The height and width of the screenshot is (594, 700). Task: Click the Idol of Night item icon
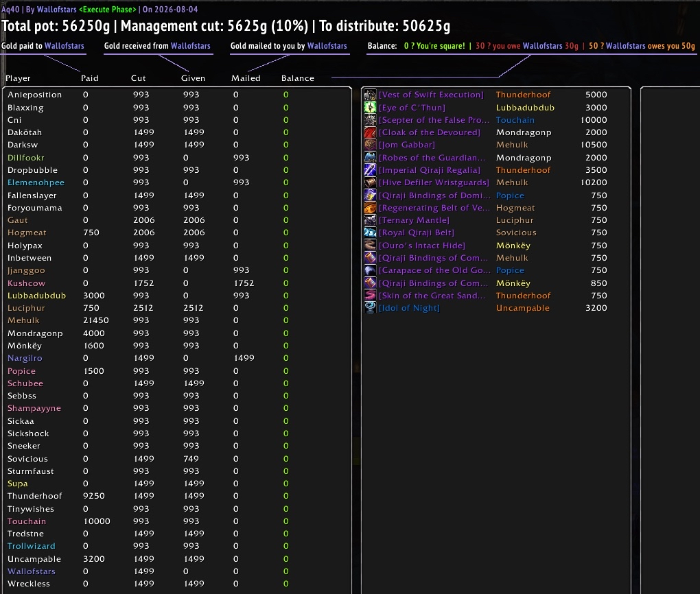[370, 308]
